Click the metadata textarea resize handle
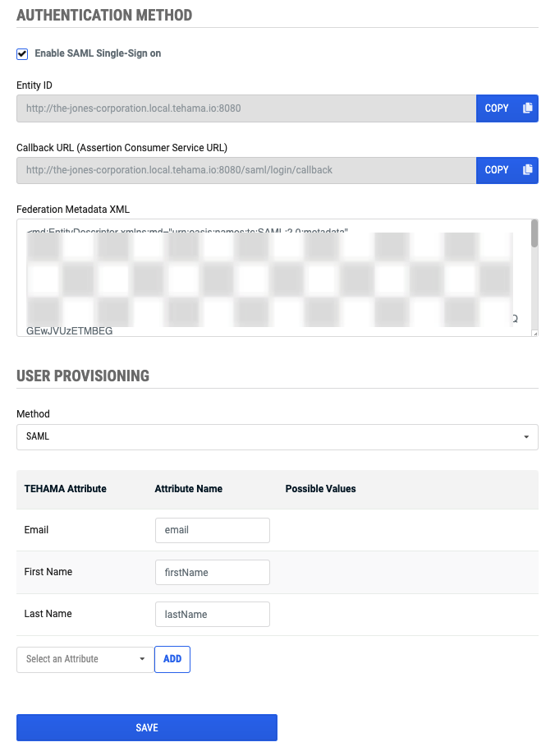The width and height of the screenshot is (555, 756). click(x=534, y=333)
